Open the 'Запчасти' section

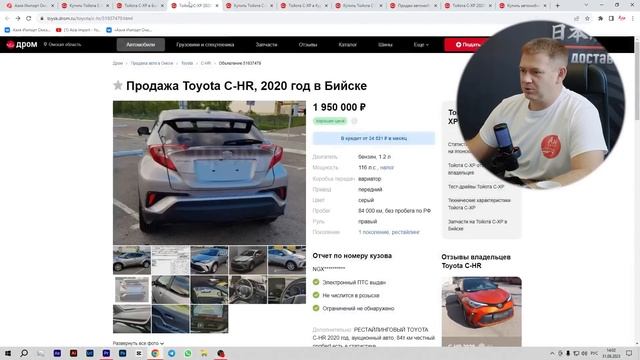266,44
